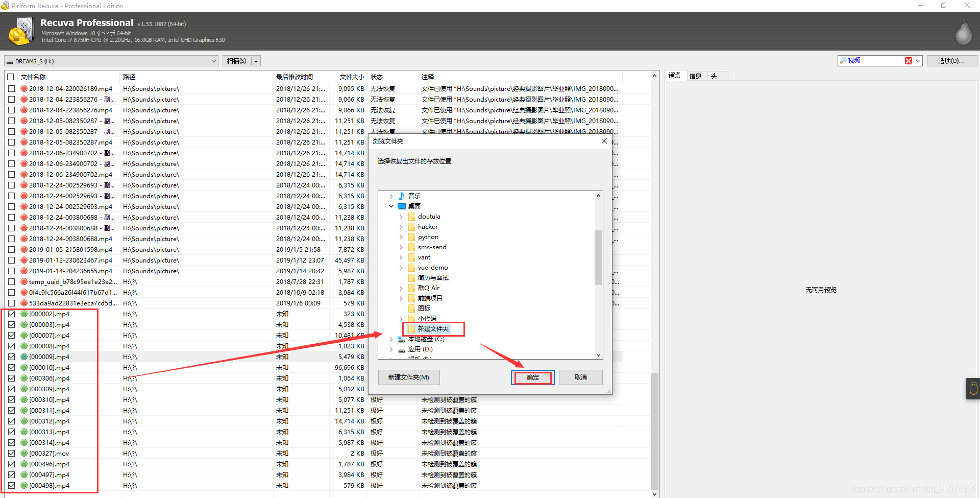
Task: Click the python folder icon
Action: pyautogui.click(x=411, y=237)
